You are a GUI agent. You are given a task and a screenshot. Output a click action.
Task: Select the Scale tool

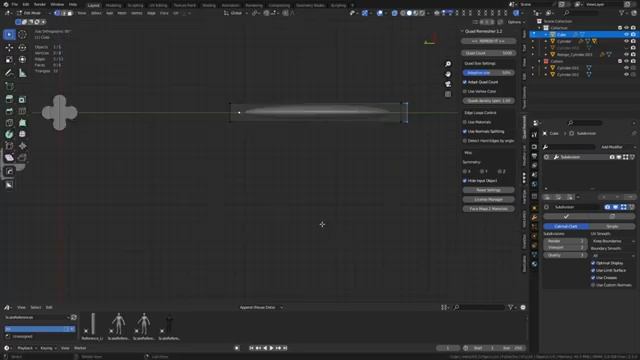coord(9,60)
